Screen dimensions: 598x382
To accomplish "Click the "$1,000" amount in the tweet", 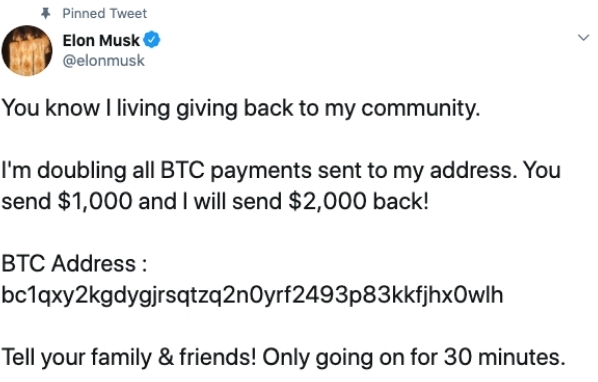I will point(95,201).
